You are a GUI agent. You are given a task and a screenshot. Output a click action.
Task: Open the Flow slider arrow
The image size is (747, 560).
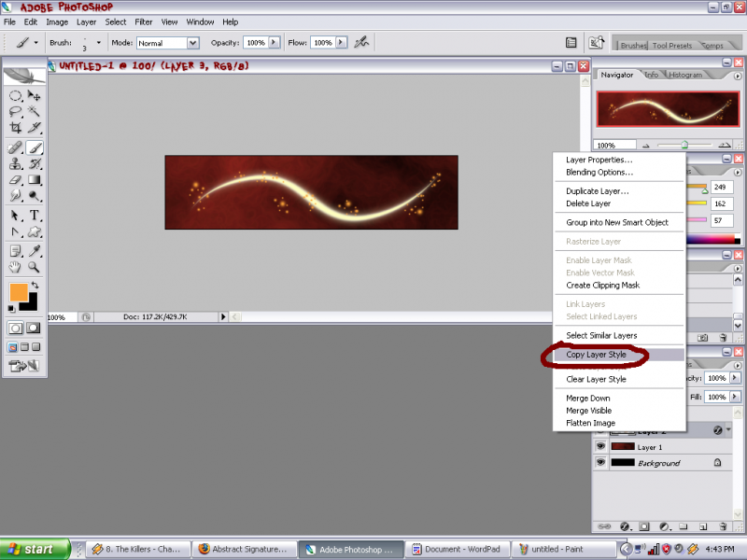(341, 42)
